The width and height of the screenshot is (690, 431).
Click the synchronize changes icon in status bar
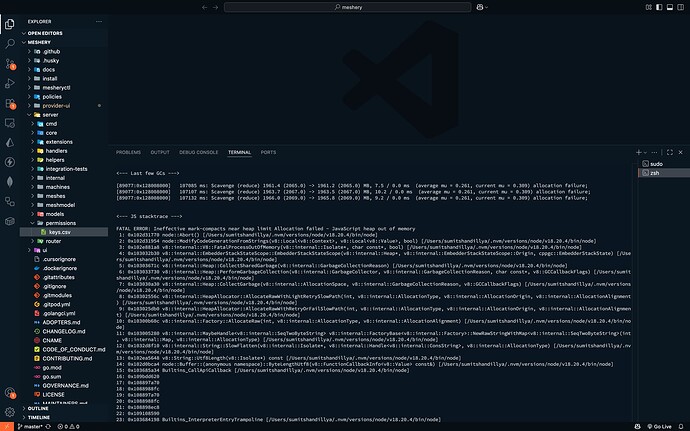pos(48,427)
